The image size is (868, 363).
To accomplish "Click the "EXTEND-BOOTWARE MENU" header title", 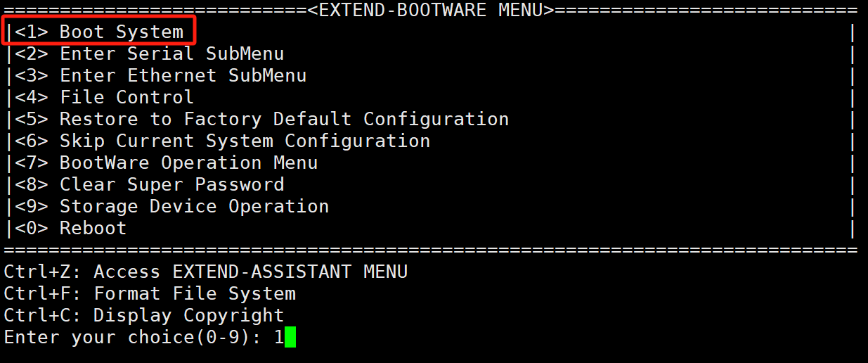I will pos(431,10).
